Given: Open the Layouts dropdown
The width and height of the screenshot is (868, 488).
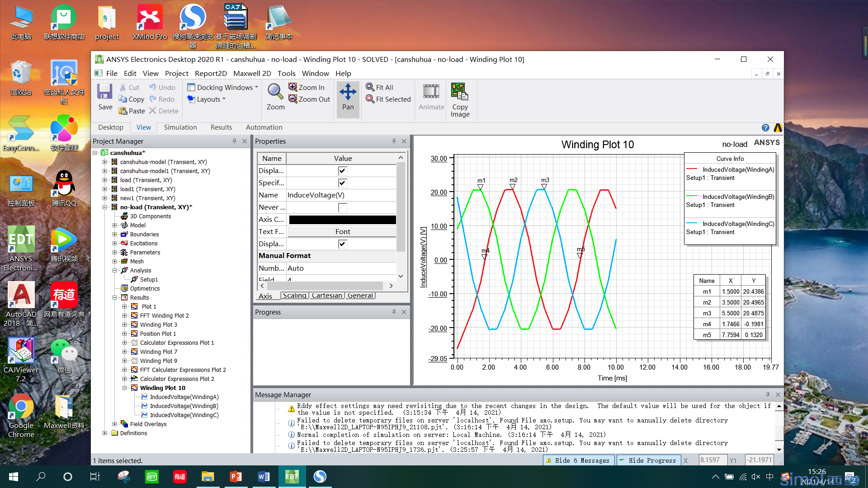Looking at the screenshot, I should pos(206,99).
